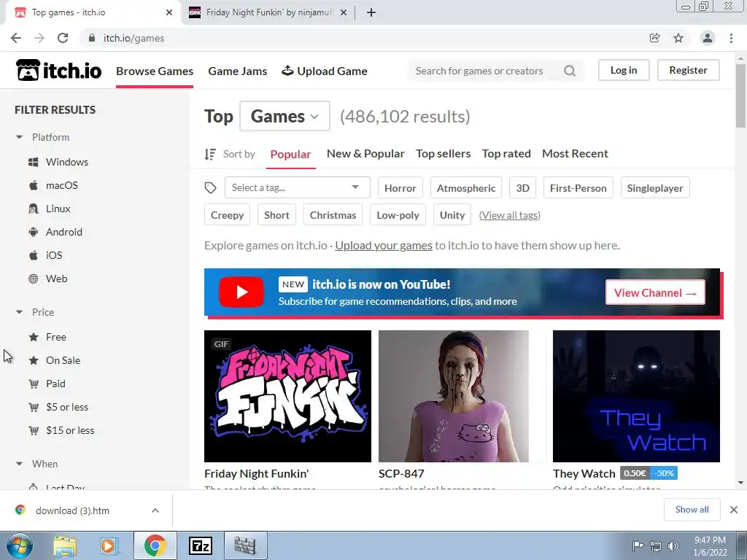Viewport: 747px width, 560px height.
Task: Open the 7-Zip taskbar icon
Action: click(200, 545)
